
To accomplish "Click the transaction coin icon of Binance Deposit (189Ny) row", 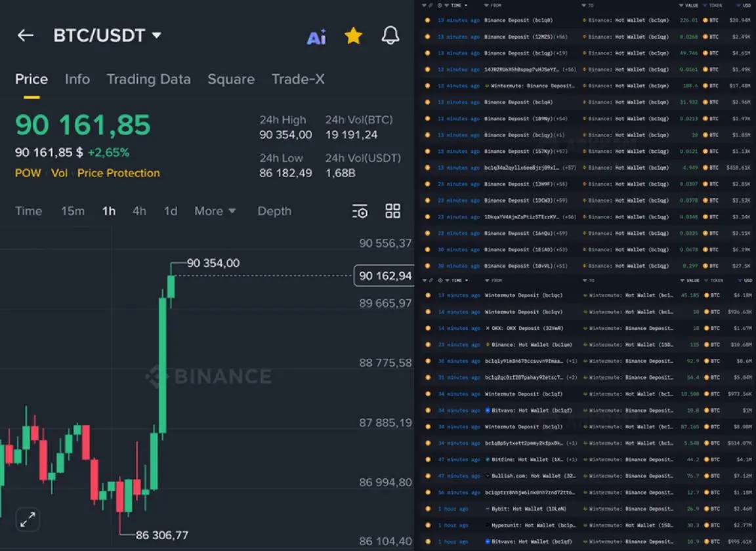I will [427, 119].
